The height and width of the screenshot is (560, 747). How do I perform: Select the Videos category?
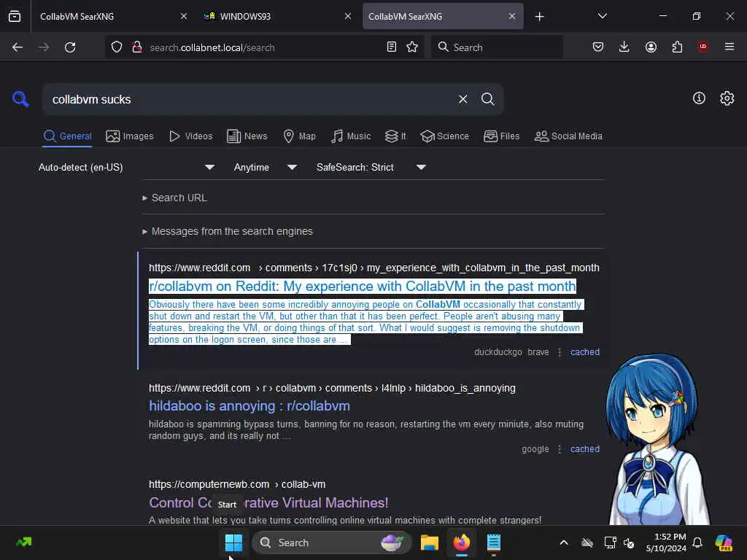point(190,136)
